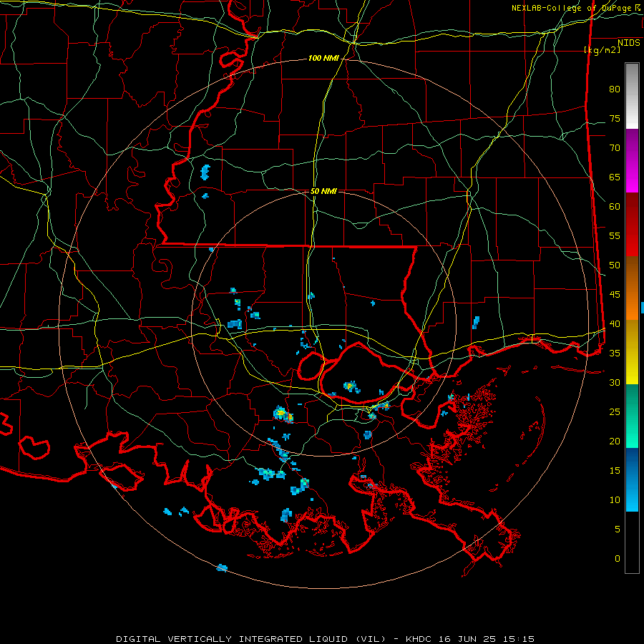Click the 40 value on the scale
The width and height of the screenshot is (644, 644).
click(615, 323)
